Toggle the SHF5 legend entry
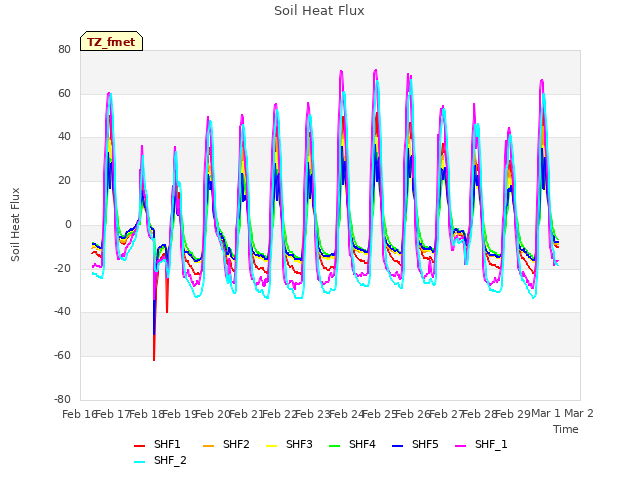 tap(415, 444)
